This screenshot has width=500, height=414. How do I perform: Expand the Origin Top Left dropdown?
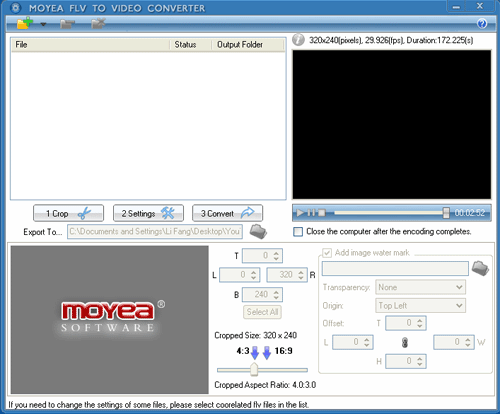tap(420, 305)
